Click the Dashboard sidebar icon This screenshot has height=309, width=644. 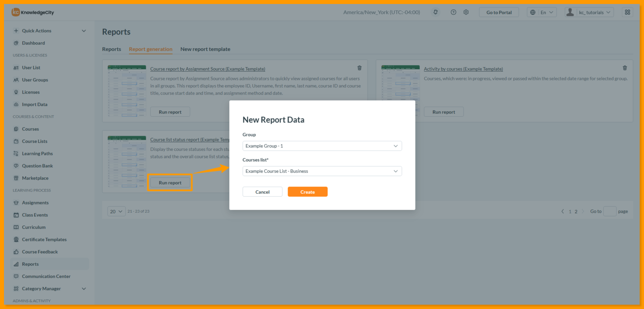(x=16, y=43)
